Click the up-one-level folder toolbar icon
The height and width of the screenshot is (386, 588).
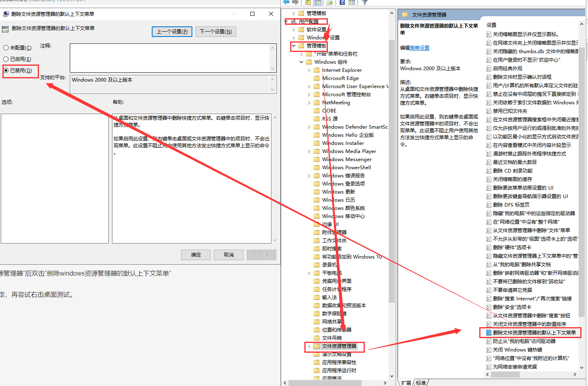[x=308, y=2]
